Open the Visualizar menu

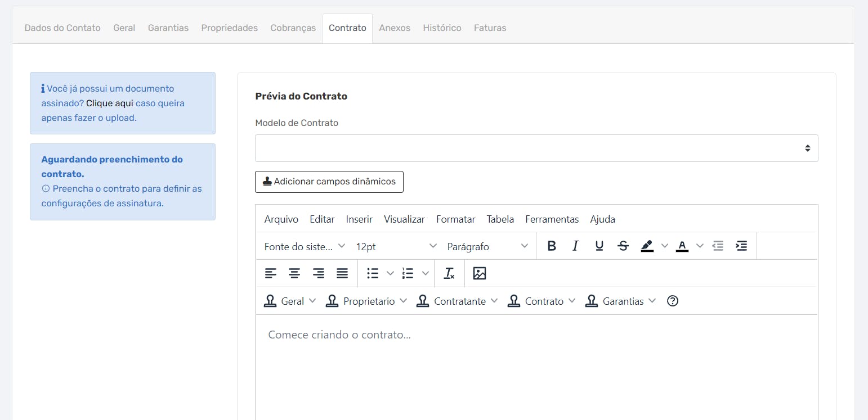tap(404, 219)
